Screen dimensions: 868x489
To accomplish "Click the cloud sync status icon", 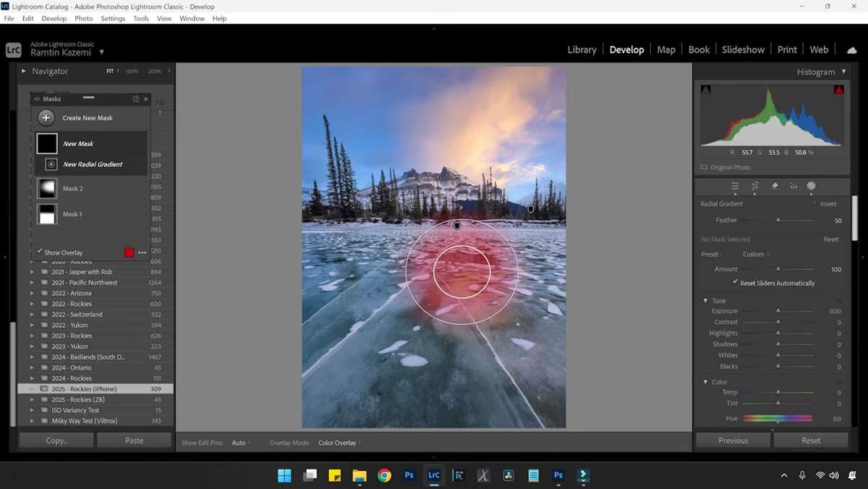I will [x=851, y=50].
